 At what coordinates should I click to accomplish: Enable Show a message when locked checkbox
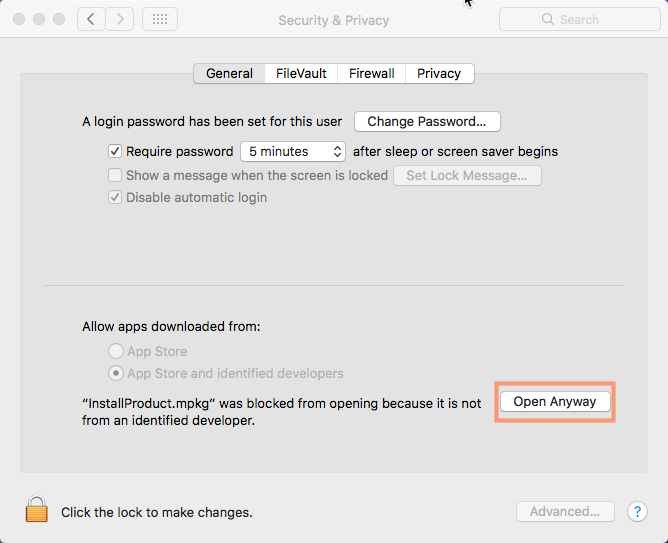115,175
